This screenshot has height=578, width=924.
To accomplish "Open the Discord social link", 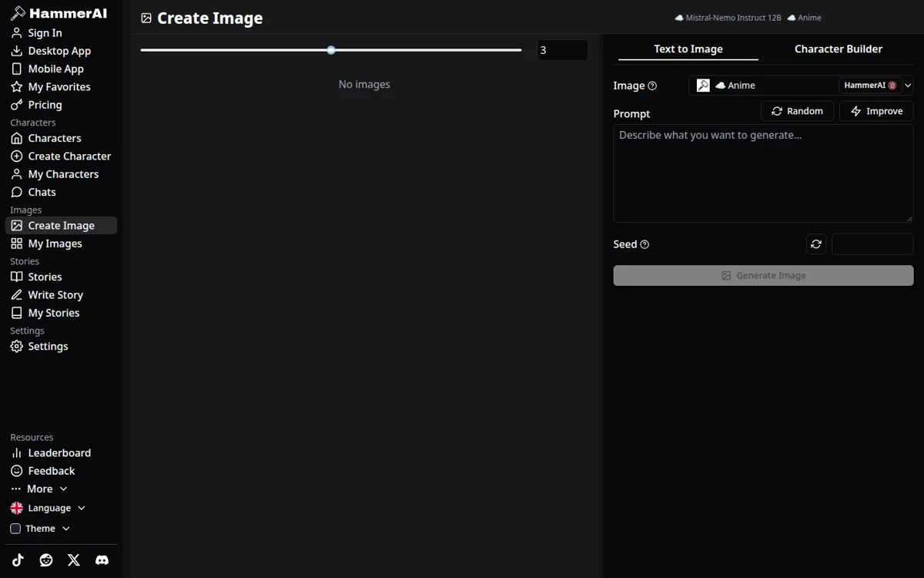I will point(102,560).
